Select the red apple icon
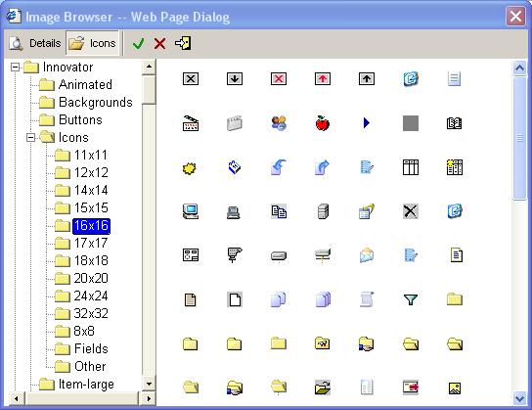 click(323, 123)
